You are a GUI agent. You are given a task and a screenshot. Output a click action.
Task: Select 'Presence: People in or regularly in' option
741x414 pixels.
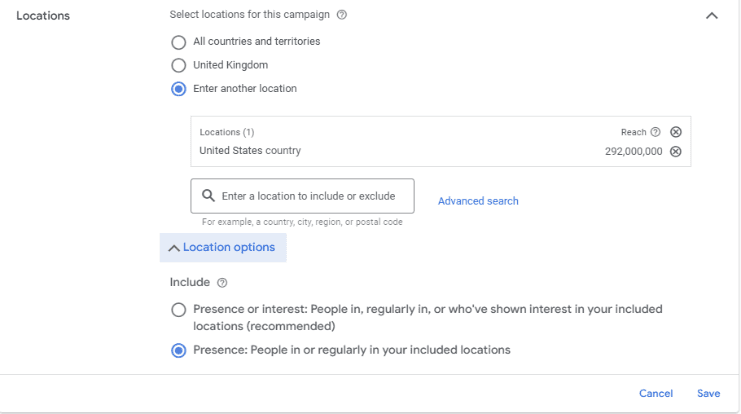179,351
